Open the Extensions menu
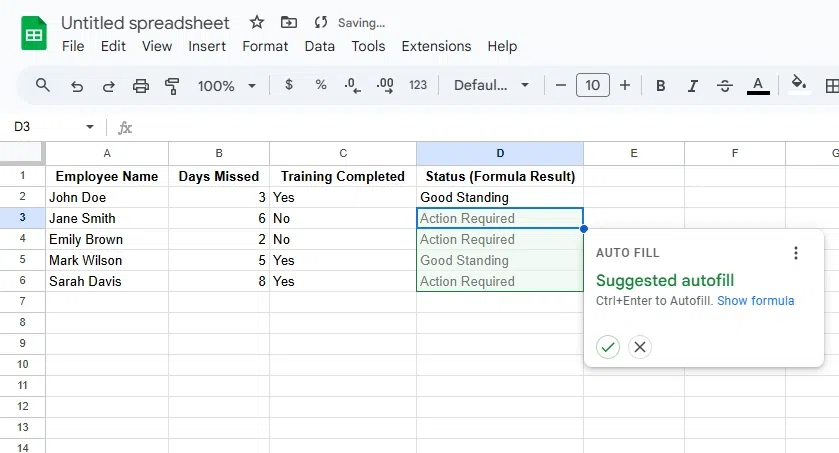This screenshot has height=453, width=839. point(436,46)
